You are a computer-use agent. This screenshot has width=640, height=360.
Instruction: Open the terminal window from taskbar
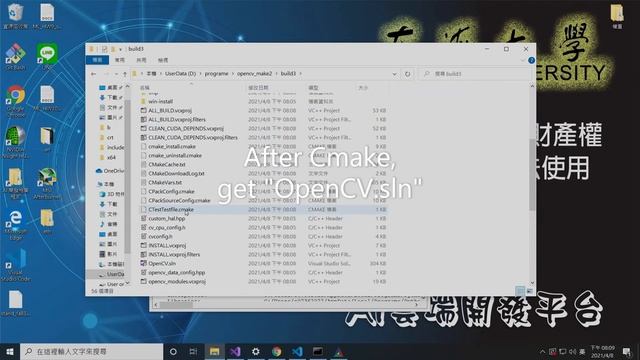tap(318, 351)
